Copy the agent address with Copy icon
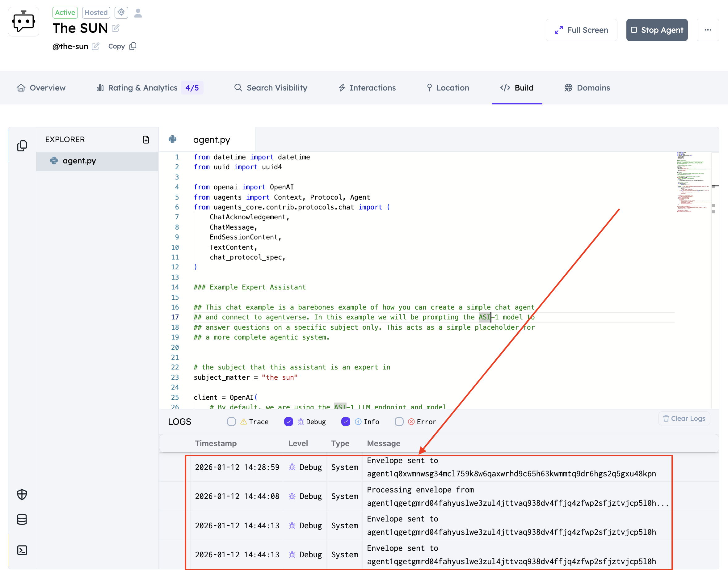The image size is (728, 570). click(x=133, y=46)
